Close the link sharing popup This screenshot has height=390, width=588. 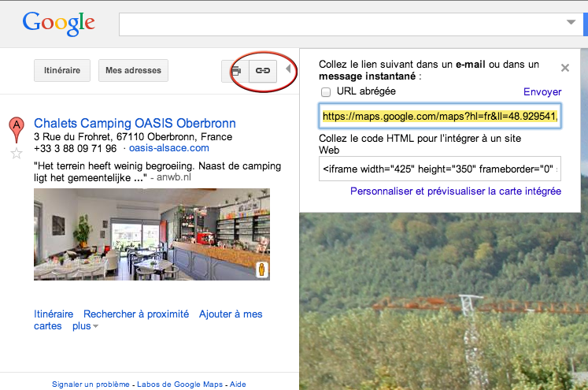pyautogui.click(x=564, y=68)
